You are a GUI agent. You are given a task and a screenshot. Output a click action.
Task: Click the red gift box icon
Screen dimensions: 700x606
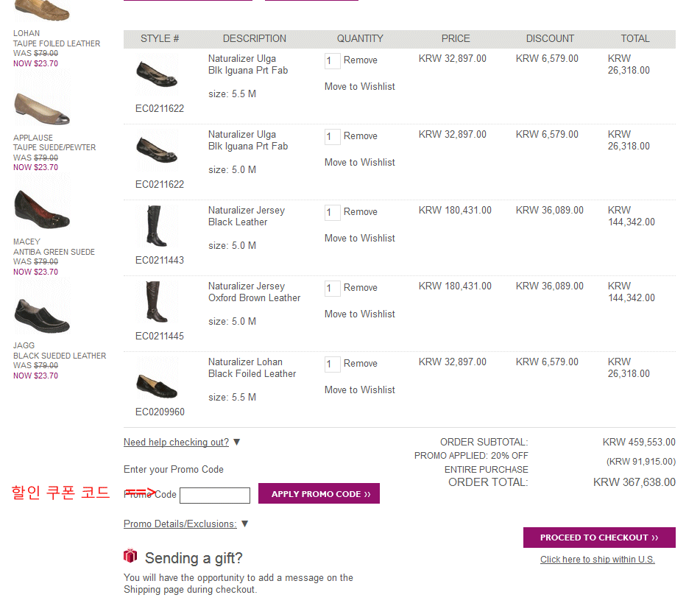pyautogui.click(x=130, y=556)
